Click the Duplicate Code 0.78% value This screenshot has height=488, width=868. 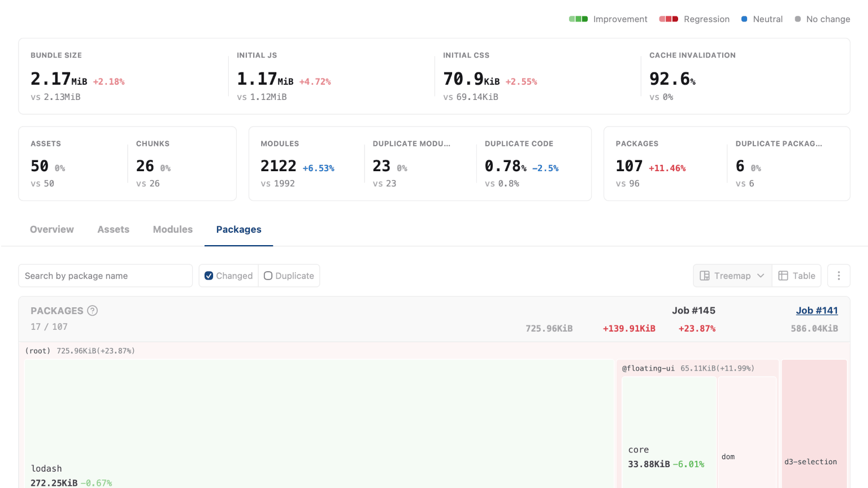point(506,166)
